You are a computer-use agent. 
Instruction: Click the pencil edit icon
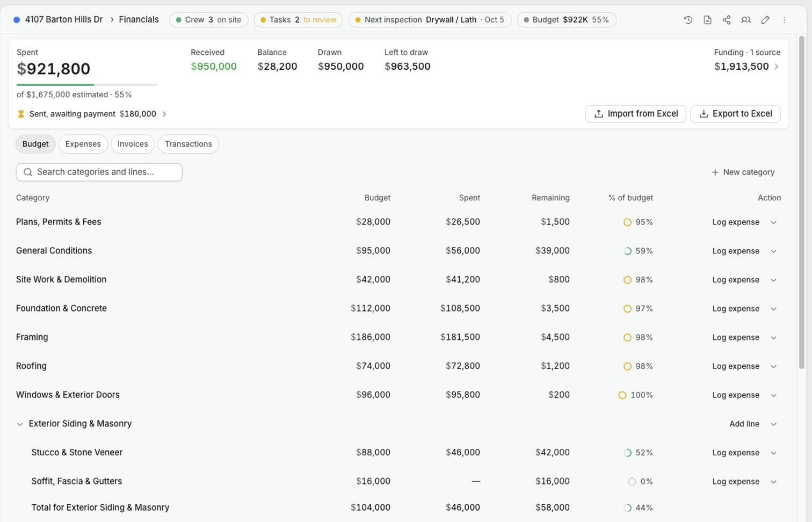click(x=765, y=20)
